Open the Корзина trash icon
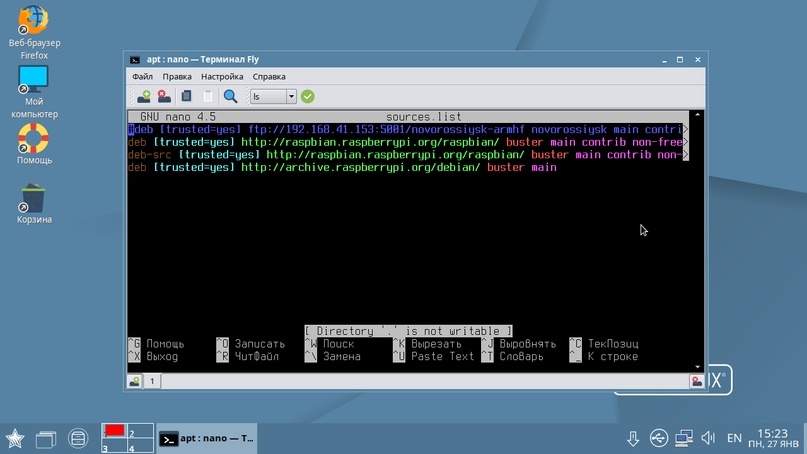The image size is (807, 454). coord(34,198)
